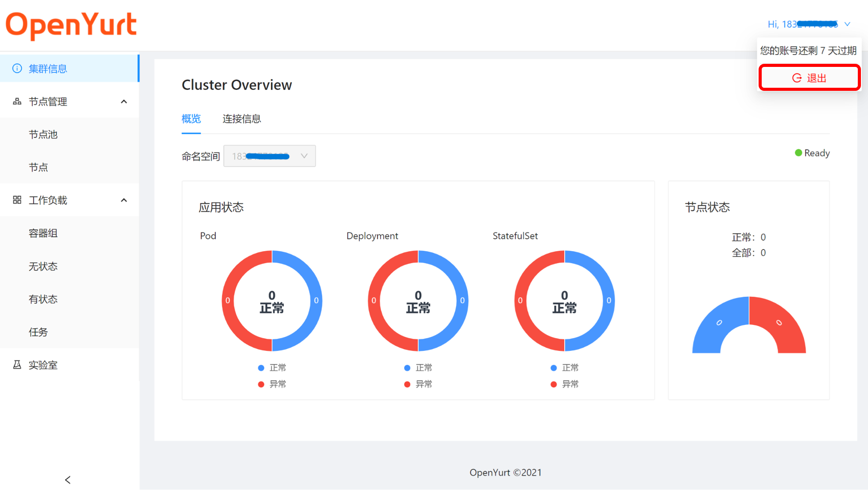Collapse the 节点管理 submenu chevron
Image resolution: width=868 pixels, height=491 pixels.
tap(124, 101)
